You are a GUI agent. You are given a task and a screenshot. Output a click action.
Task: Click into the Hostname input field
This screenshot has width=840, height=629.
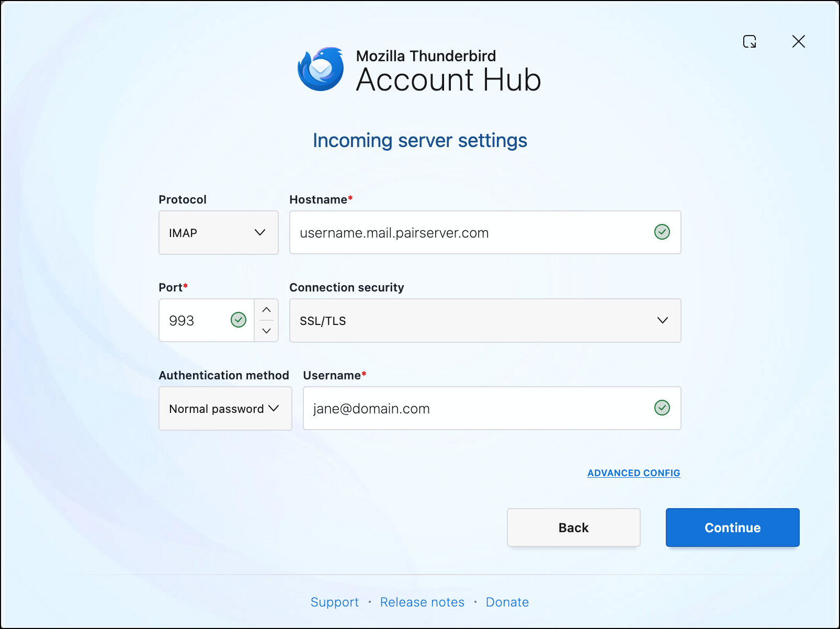(485, 232)
